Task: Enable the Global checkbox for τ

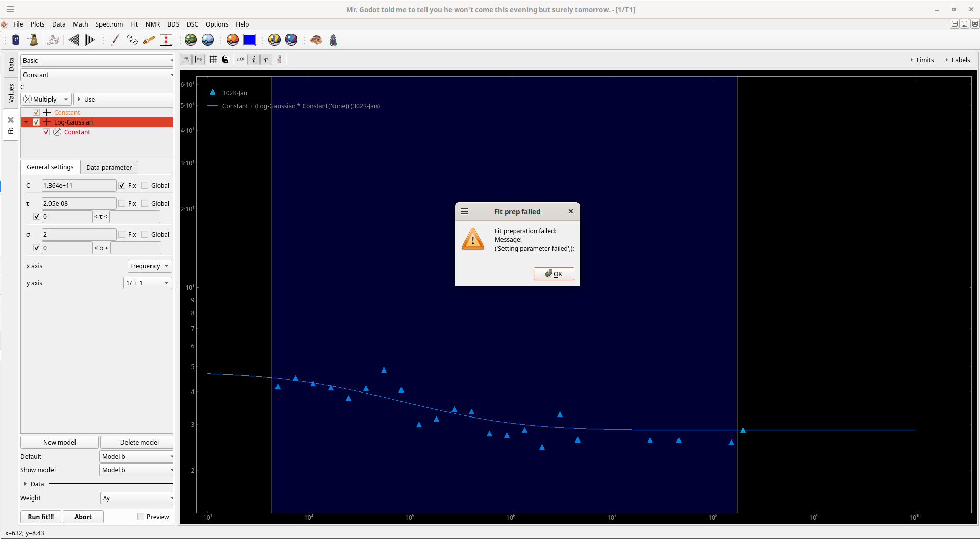Action: point(145,204)
